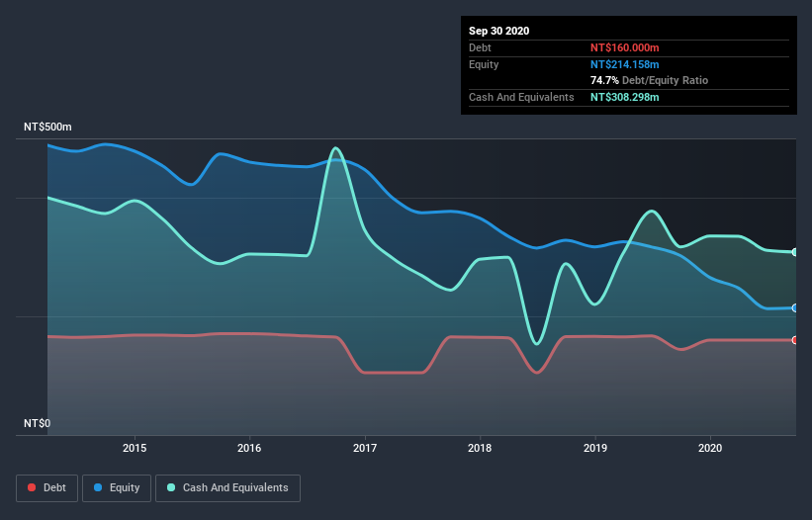This screenshot has height=520, width=812.
Task: Toggle the Debt legend button
Action: click(46, 488)
